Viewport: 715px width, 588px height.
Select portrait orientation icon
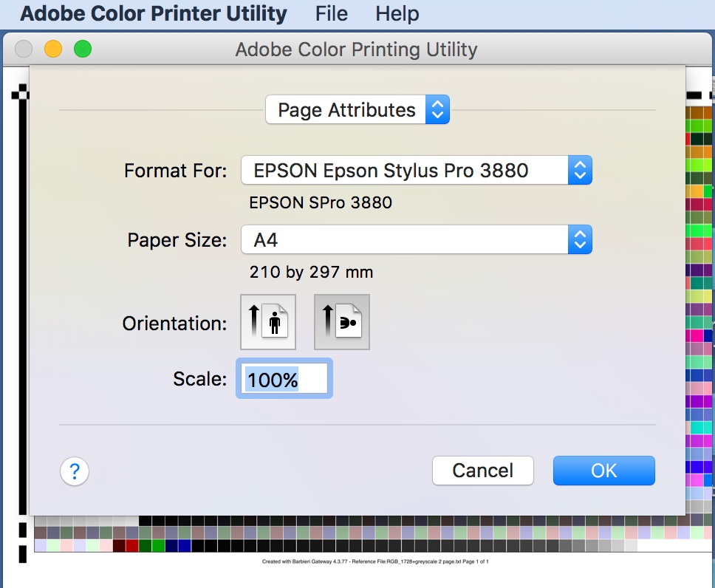tap(268, 322)
